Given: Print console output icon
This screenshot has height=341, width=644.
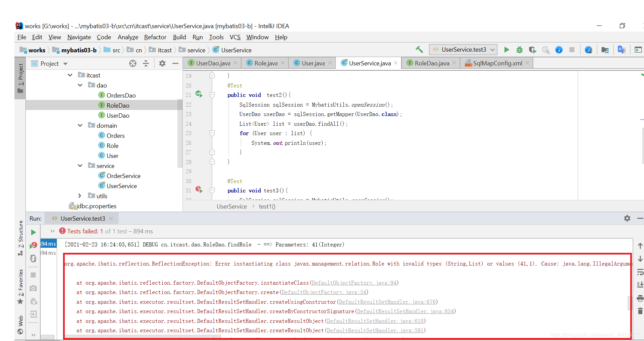Looking at the screenshot, I should click(640, 298).
